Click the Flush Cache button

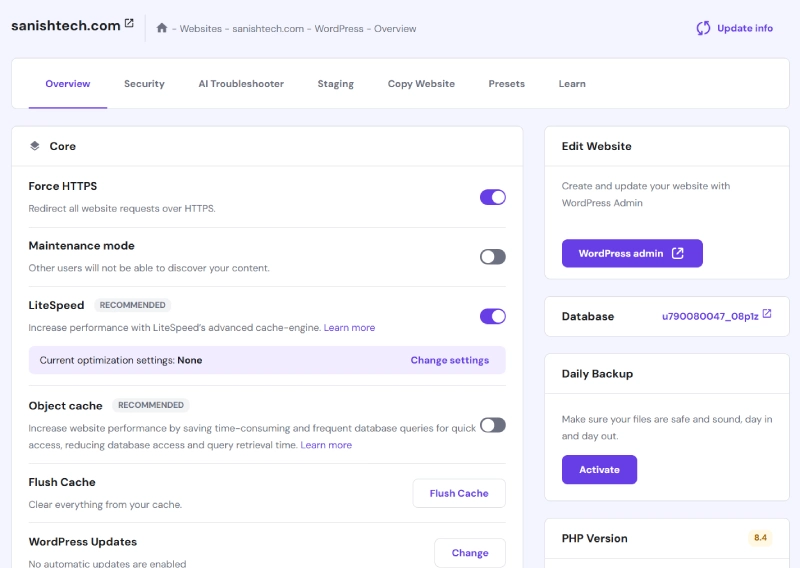point(459,493)
